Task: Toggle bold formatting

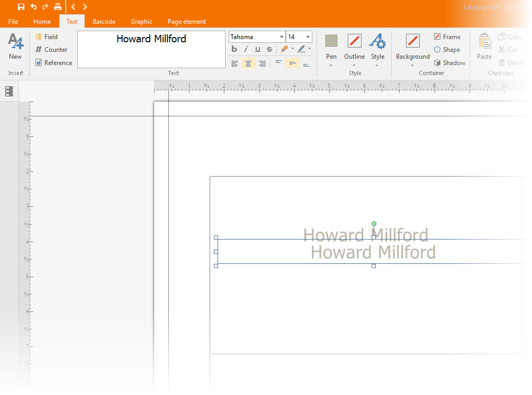Action: point(234,49)
